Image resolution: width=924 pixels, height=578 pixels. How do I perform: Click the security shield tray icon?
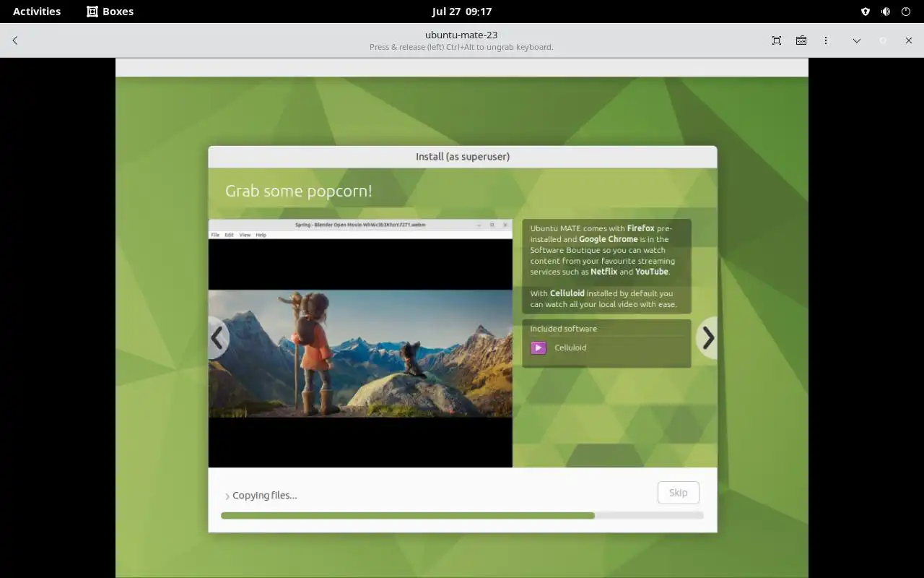click(x=866, y=12)
